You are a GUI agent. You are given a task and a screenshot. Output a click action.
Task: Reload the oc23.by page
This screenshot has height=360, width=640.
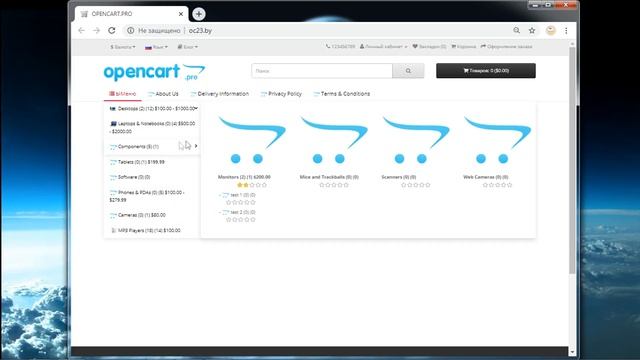(112, 31)
